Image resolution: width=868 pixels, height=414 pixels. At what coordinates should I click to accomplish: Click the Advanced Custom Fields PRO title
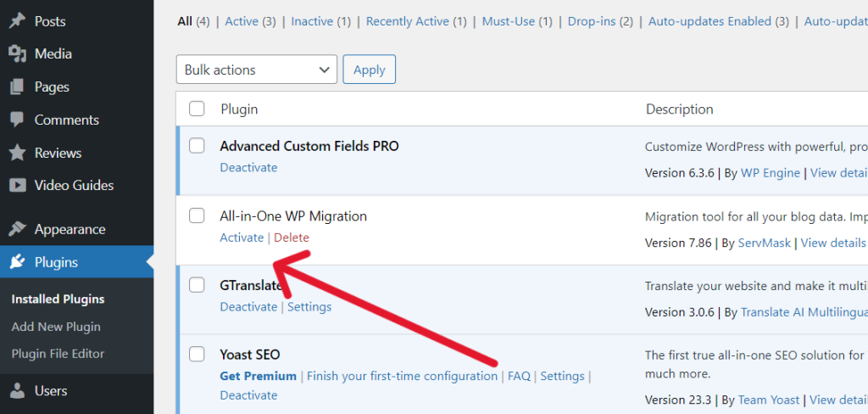[x=309, y=146]
